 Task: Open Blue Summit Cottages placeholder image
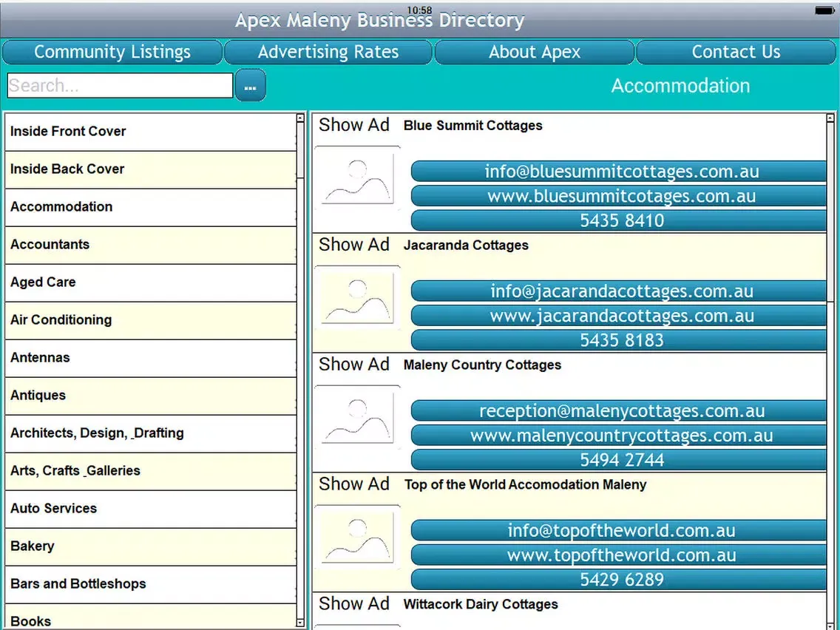point(357,178)
